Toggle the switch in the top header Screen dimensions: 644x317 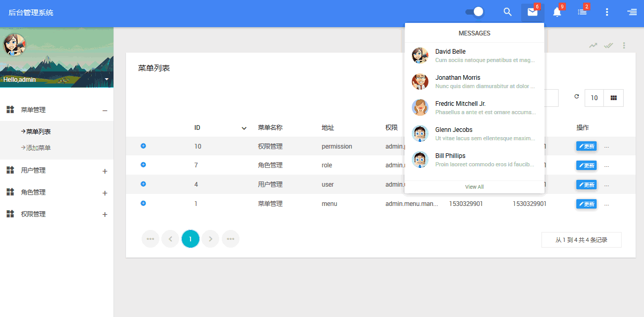click(x=474, y=12)
